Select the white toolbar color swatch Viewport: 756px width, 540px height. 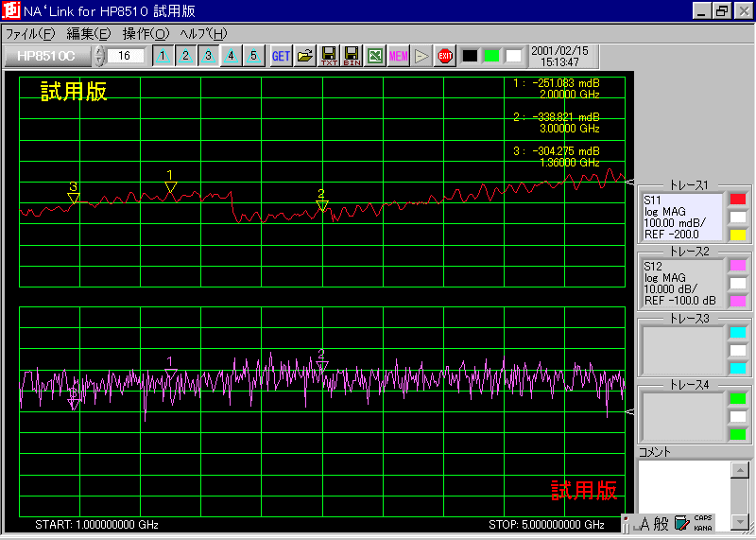(x=513, y=56)
